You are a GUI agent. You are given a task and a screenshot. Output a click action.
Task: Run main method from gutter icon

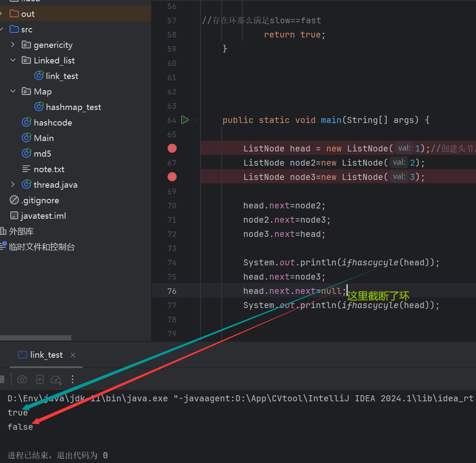185,120
